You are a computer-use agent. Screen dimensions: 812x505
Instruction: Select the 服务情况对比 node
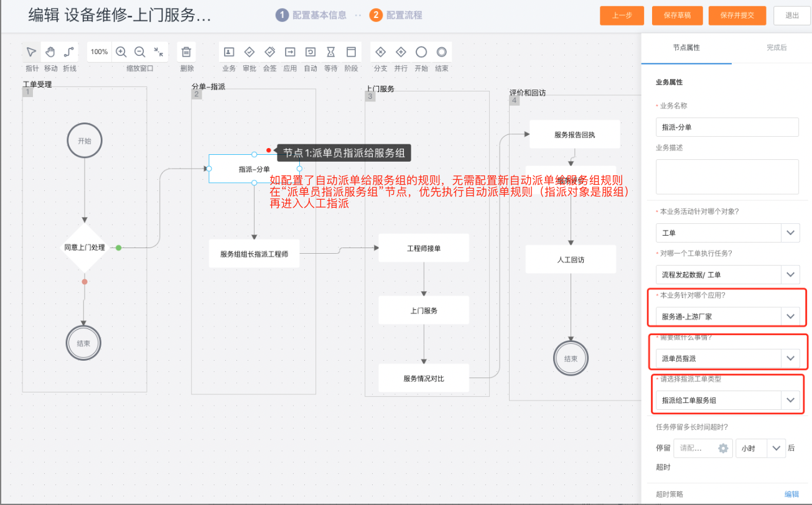[424, 378]
